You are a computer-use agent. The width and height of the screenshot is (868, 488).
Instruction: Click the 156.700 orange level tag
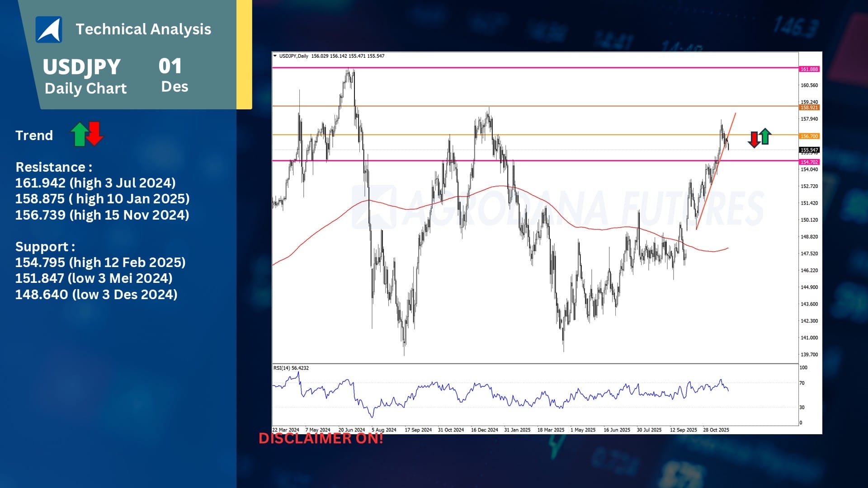809,136
